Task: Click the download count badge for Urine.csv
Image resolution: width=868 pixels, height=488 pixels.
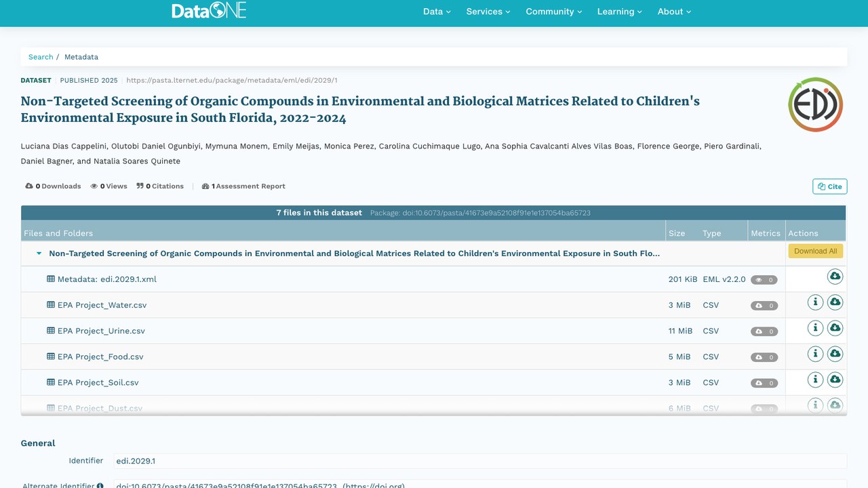Action: pos(764,331)
